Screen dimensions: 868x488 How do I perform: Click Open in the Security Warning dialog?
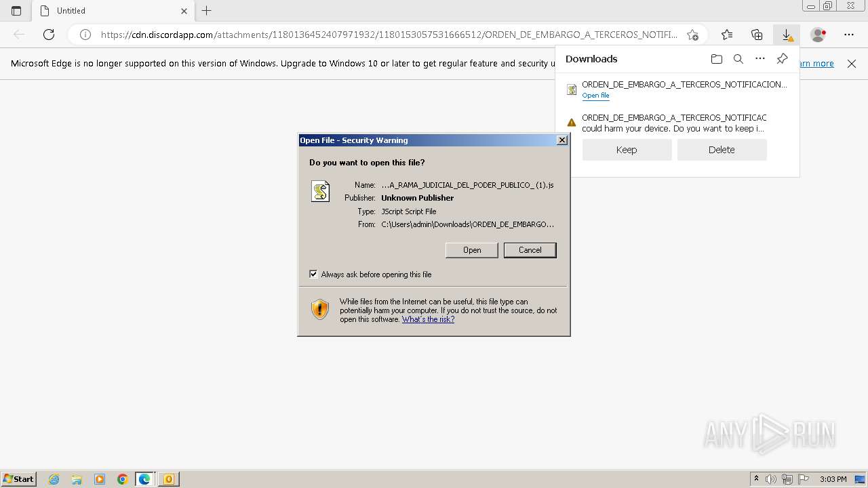pyautogui.click(x=472, y=250)
